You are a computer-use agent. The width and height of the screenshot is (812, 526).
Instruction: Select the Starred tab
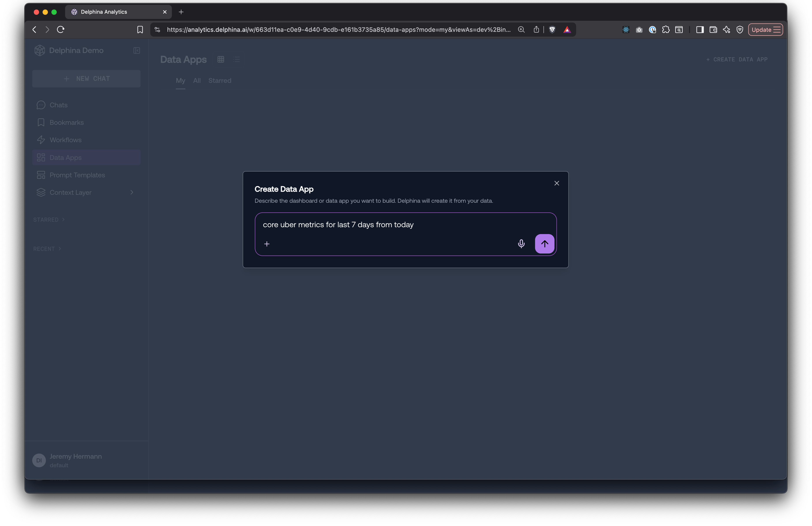[220, 81]
